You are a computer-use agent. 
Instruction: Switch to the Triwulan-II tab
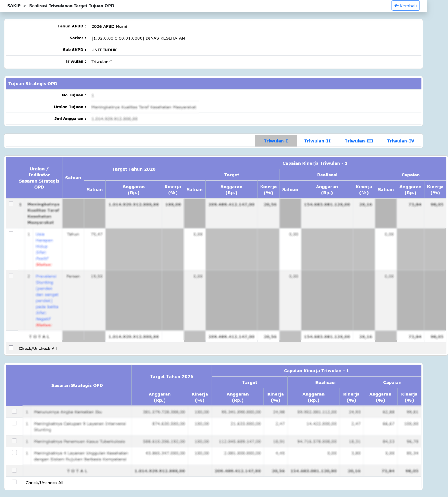click(317, 141)
